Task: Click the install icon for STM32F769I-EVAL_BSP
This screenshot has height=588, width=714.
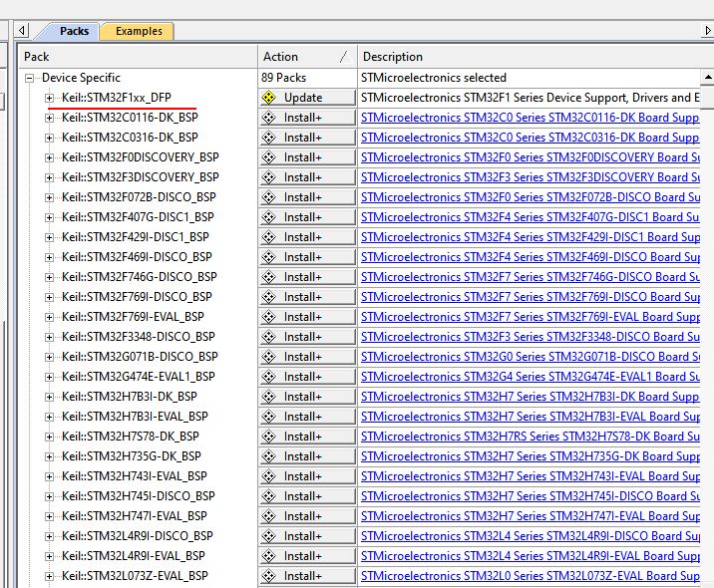Action: (268, 317)
